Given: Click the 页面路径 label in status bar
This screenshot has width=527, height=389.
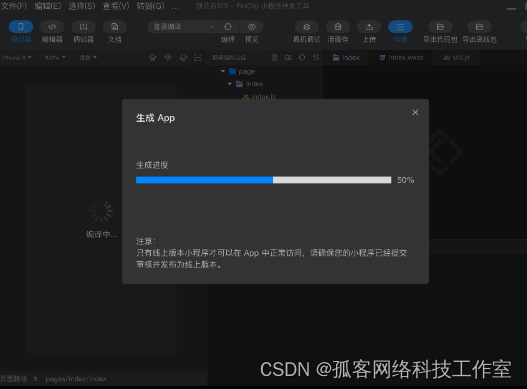Looking at the screenshot, I should (x=13, y=379).
